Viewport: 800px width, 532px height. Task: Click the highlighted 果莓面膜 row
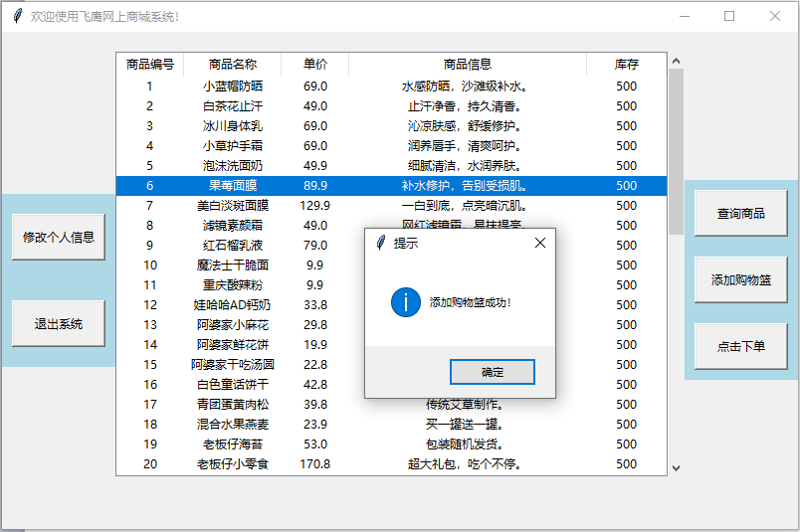(391, 186)
